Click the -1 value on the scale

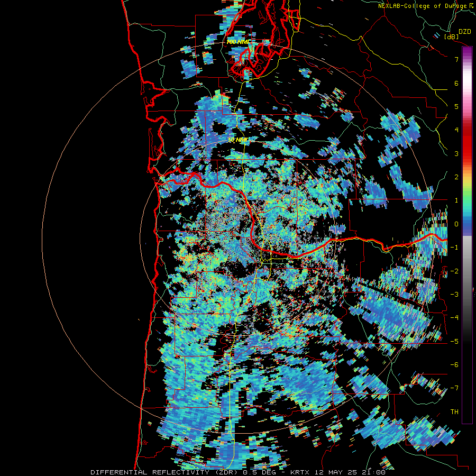(454, 248)
